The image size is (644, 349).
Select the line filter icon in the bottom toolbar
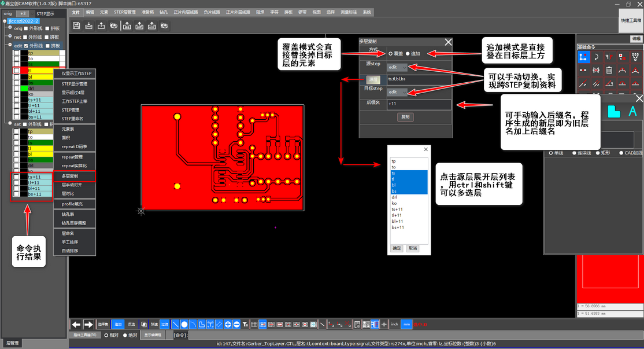coord(175,324)
